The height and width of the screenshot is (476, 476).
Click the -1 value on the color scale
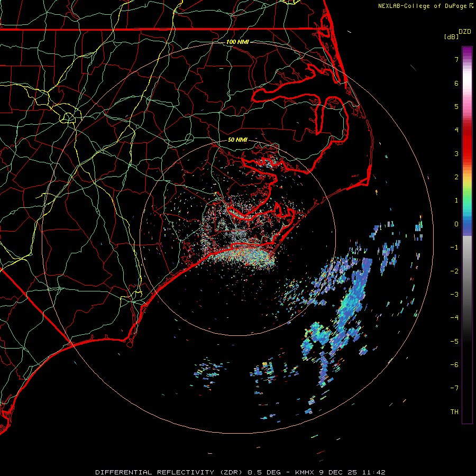point(454,248)
